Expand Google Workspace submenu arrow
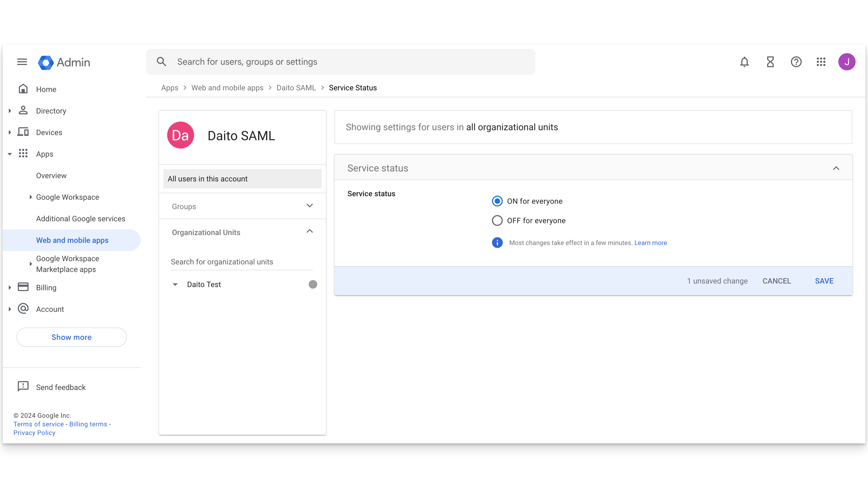 (x=31, y=197)
